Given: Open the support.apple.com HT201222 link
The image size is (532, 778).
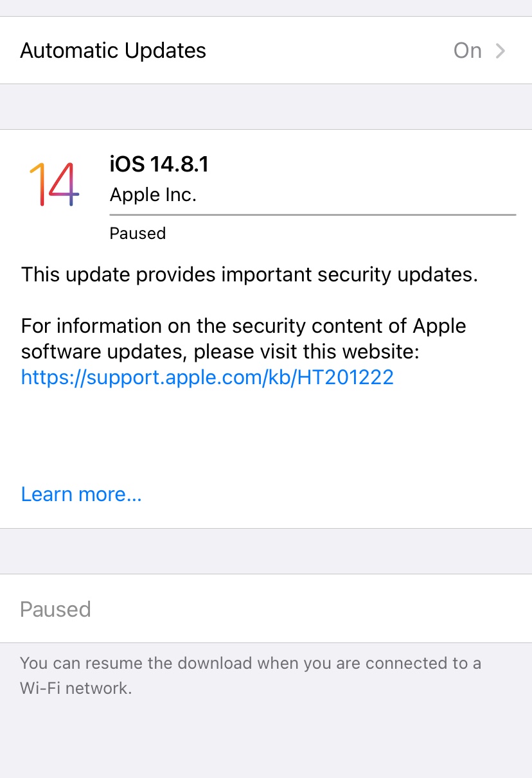Looking at the screenshot, I should [207, 377].
